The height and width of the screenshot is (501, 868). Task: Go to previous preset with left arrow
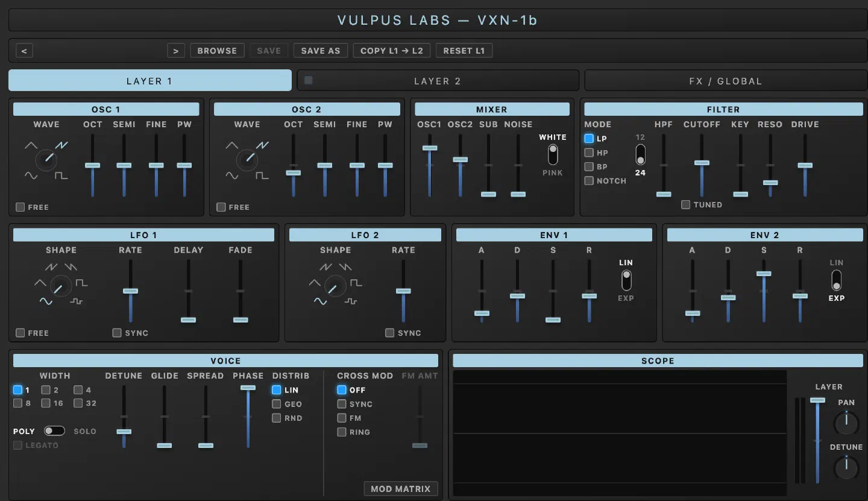pos(24,51)
